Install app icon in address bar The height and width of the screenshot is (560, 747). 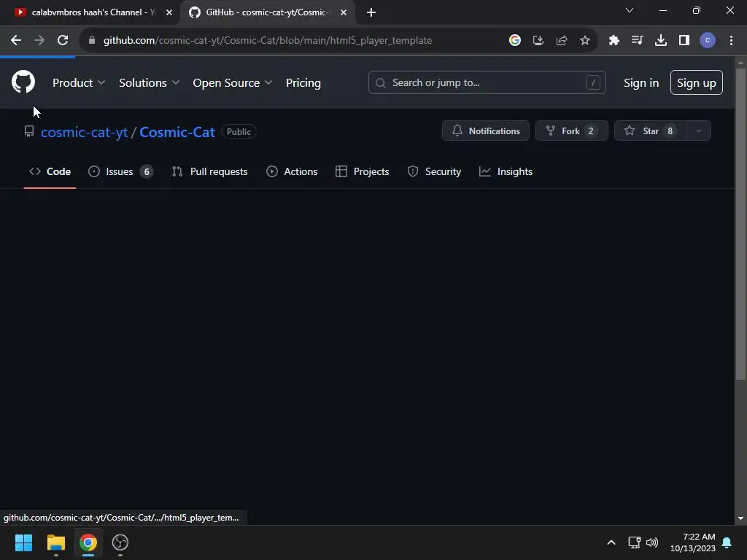538,41
